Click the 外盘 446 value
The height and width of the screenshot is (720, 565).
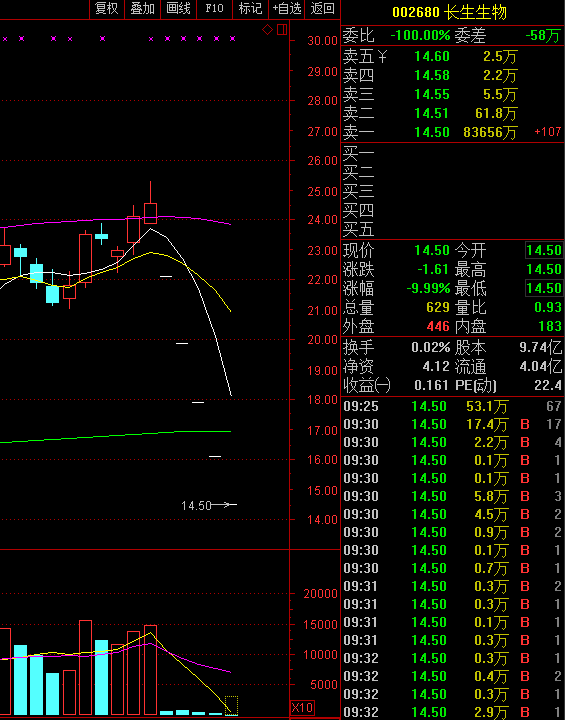pyautogui.click(x=437, y=327)
